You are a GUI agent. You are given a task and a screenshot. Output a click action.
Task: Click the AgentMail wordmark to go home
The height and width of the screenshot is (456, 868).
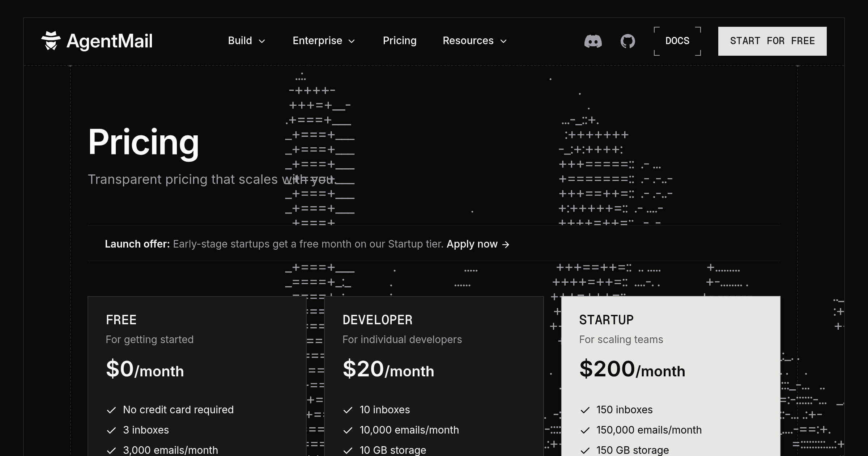[110, 41]
